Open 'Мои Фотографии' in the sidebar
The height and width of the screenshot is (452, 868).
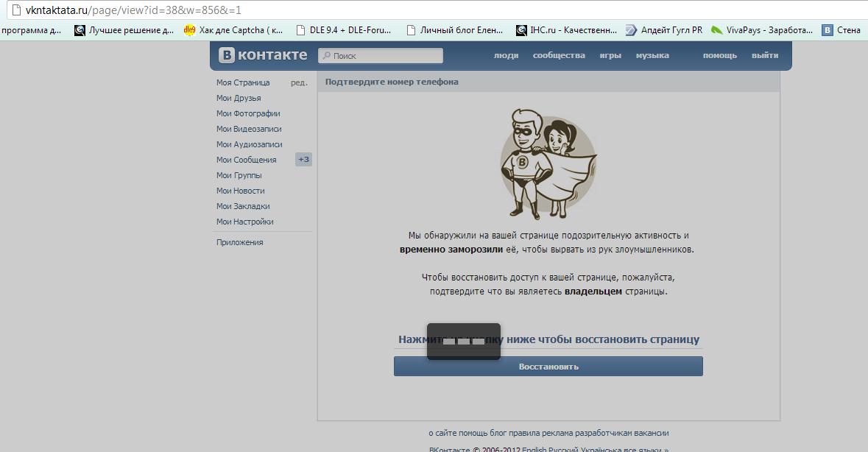tap(248, 113)
